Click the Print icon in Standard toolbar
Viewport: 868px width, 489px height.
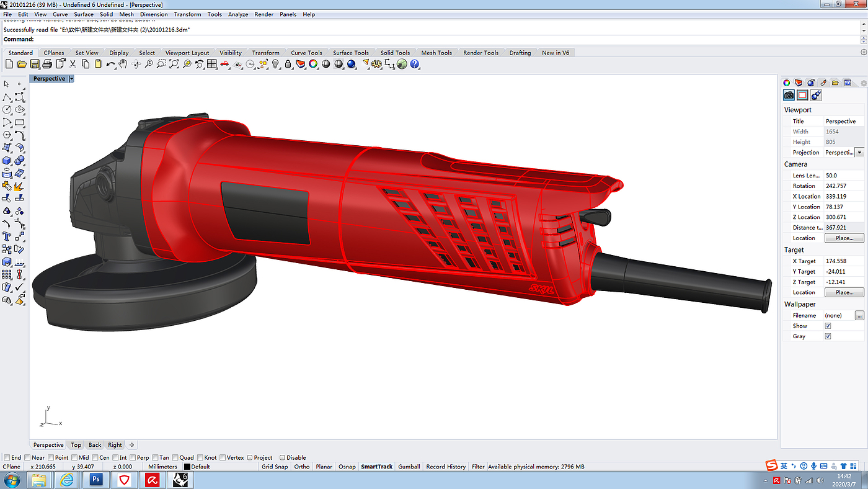[47, 64]
